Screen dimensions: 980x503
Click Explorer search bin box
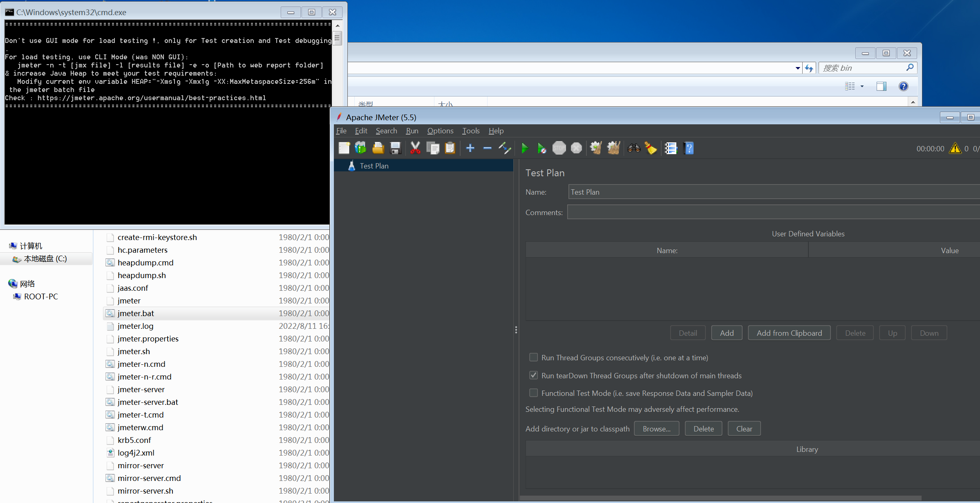click(x=868, y=68)
